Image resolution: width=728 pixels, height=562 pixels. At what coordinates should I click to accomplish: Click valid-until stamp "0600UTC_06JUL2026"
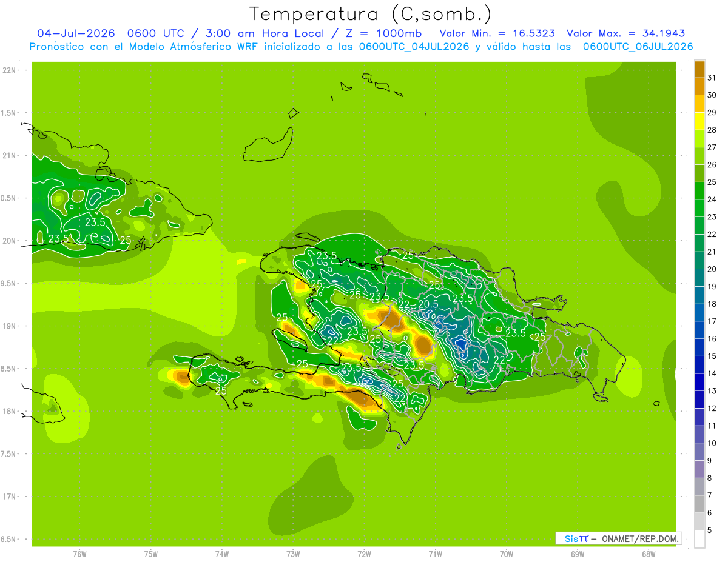(x=638, y=47)
